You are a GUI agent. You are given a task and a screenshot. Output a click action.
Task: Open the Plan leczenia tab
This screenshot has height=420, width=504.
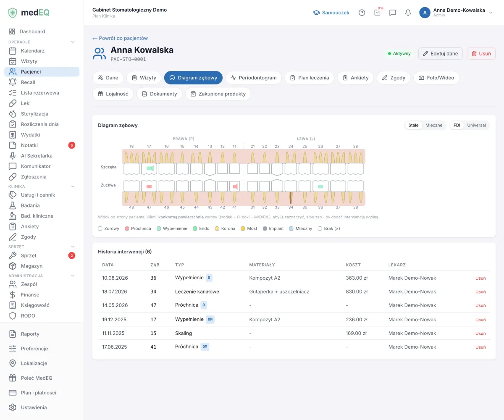click(310, 78)
